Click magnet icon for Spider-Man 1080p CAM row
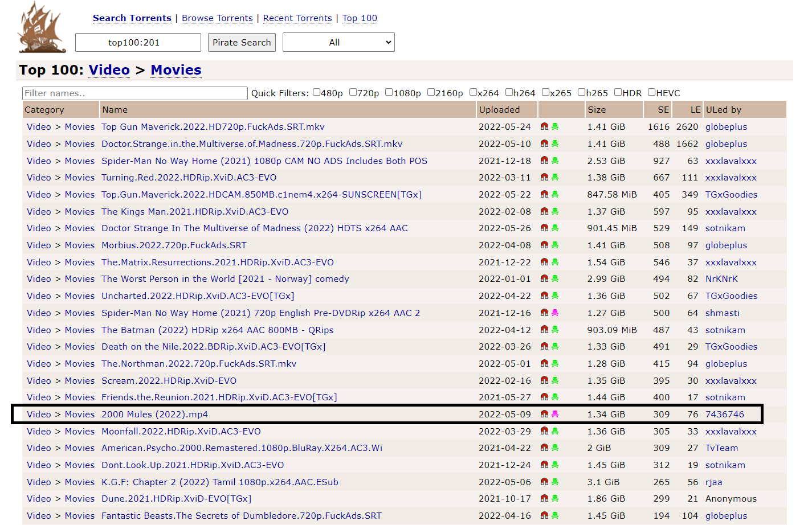The height and width of the screenshot is (525, 812). click(x=544, y=161)
